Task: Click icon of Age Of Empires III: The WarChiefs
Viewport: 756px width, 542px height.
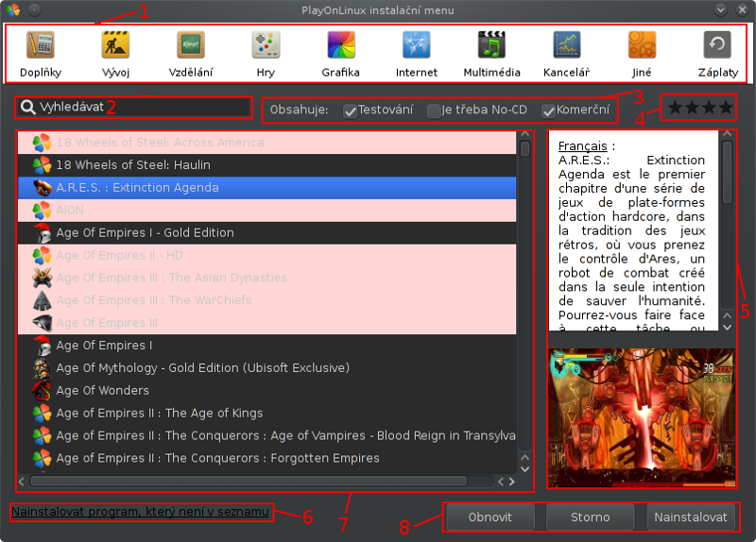Action: click(42, 300)
